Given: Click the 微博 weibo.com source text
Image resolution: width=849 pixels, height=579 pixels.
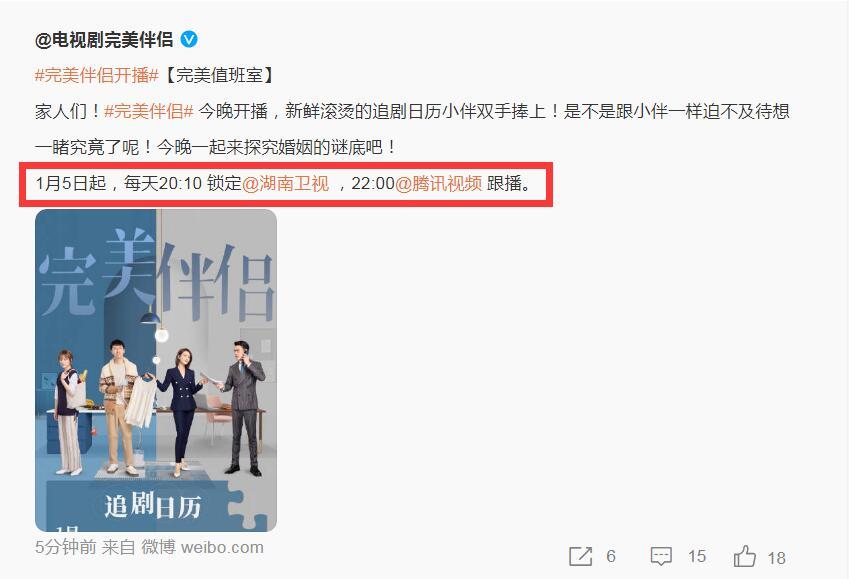Looking at the screenshot, I should [x=203, y=547].
